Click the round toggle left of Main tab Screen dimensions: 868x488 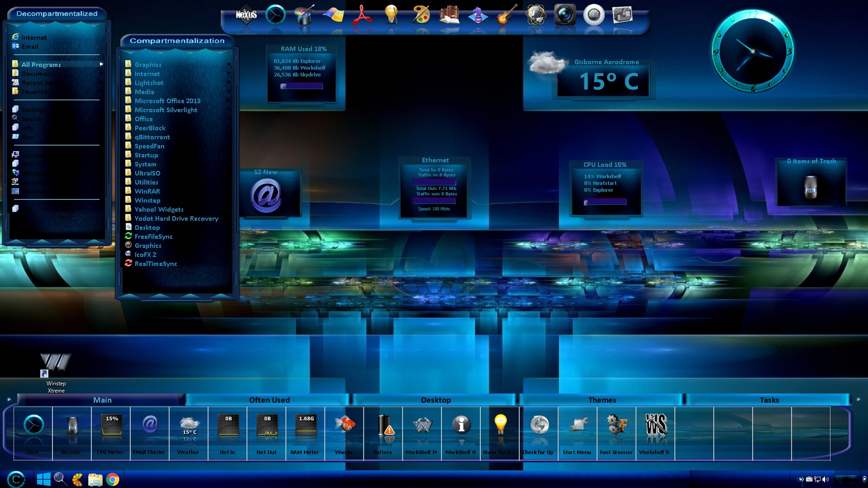coord(9,400)
